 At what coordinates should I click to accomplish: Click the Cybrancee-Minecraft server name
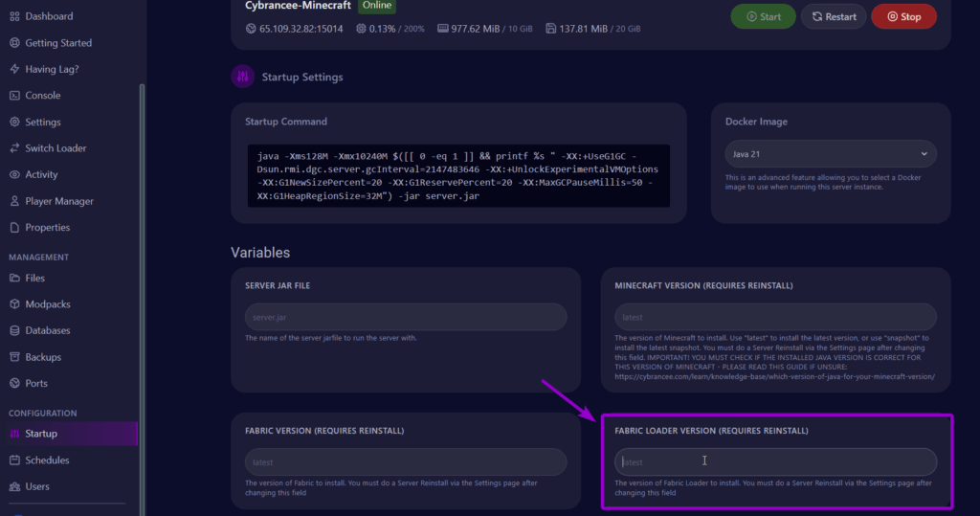click(x=298, y=5)
